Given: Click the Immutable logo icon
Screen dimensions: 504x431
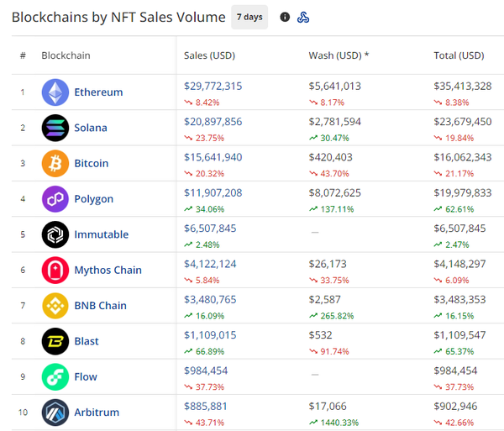Looking at the screenshot, I should [x=55, y=234].
